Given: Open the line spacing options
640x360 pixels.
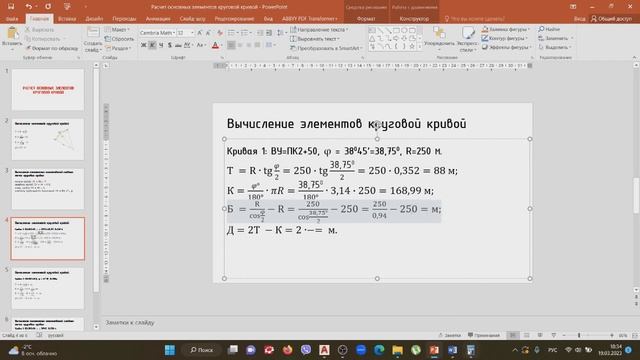Looking at the screenshot, I should (280, 33).
